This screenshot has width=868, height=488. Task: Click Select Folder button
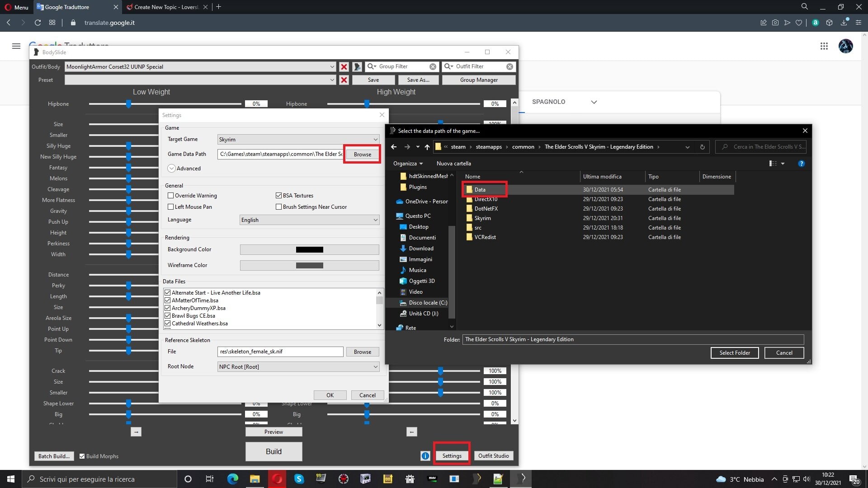click(x=735, y=353)
